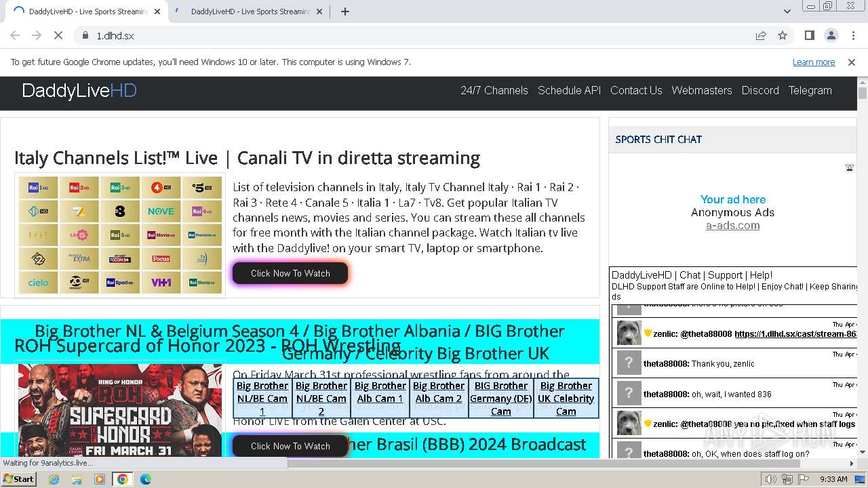Viewport: 868px width, 488px height.
Task: Open BIG Brother Germany (DE) Cam
Action: coord(501,399)
